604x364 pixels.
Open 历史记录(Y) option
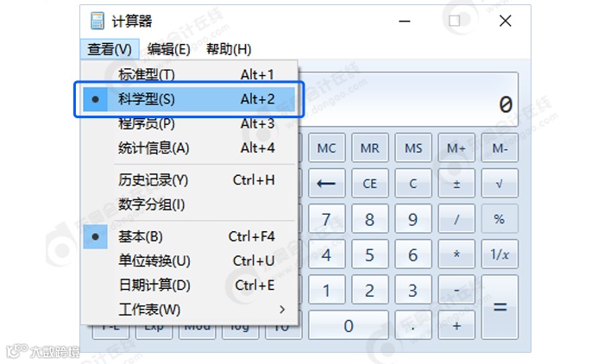coord(189,180)
